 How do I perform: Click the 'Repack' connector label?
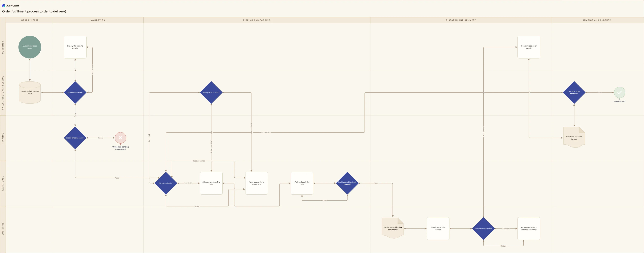[325, 201]
